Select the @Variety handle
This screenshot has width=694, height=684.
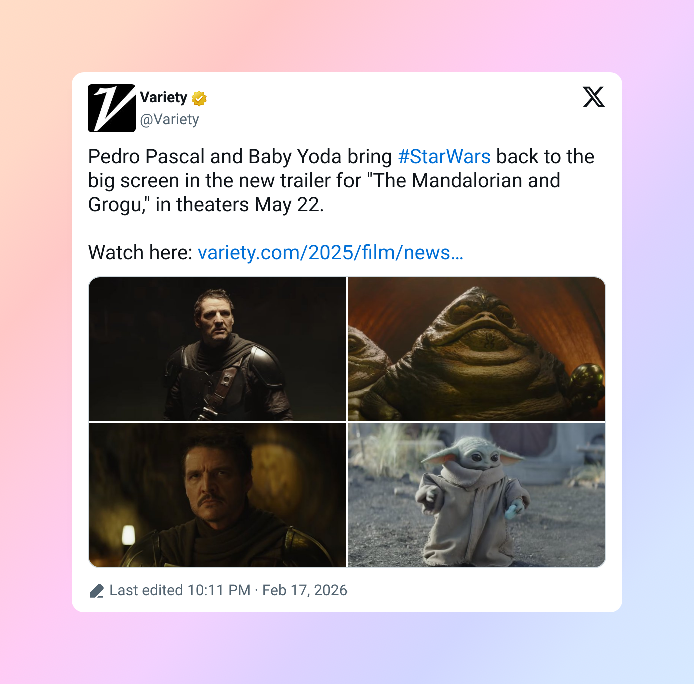tap(170, 119)
